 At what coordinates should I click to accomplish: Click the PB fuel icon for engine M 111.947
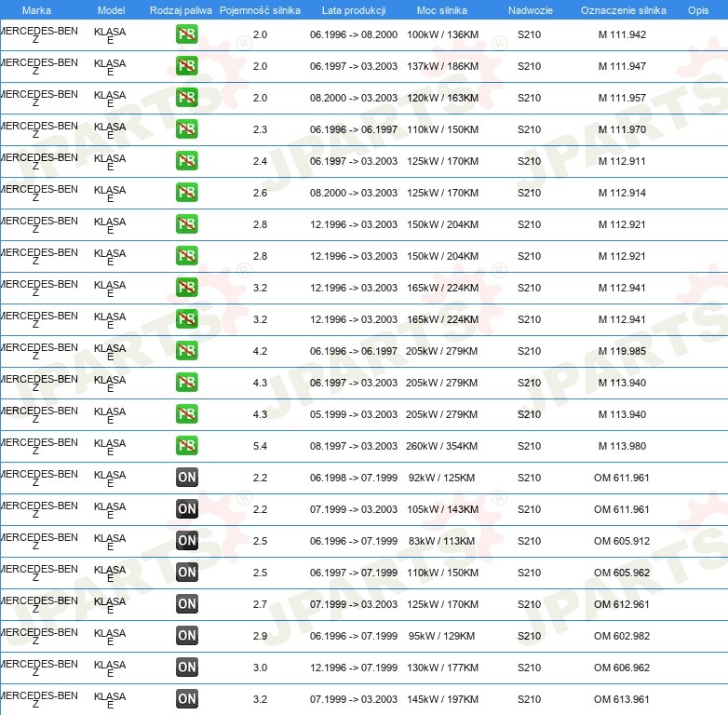click(187, 67)
